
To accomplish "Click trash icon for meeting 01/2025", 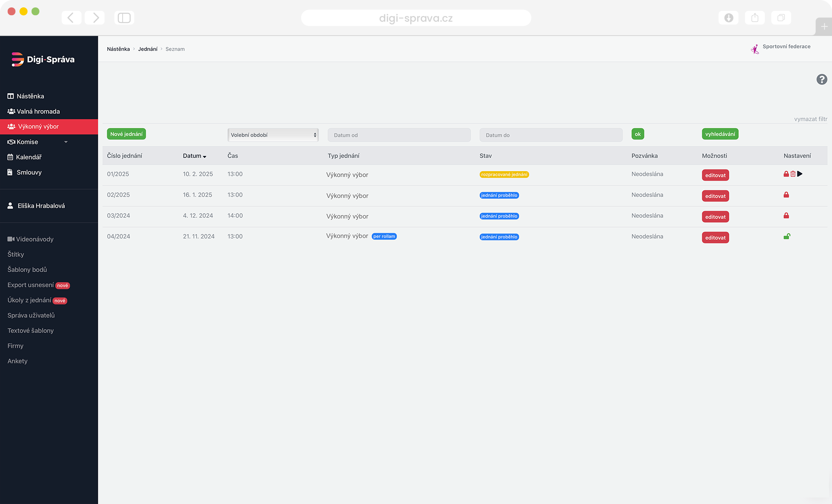I will 793,174.
